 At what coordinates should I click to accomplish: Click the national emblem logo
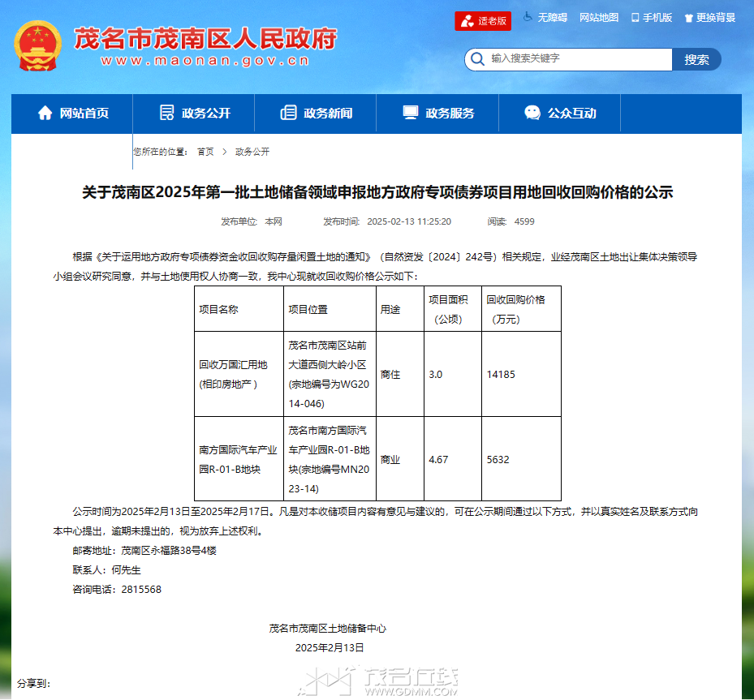[x=37, y=45]
